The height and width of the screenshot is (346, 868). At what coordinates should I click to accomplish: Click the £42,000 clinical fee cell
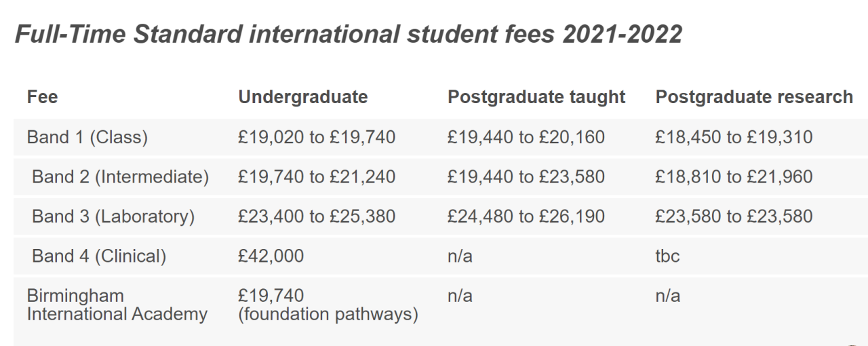271,256
